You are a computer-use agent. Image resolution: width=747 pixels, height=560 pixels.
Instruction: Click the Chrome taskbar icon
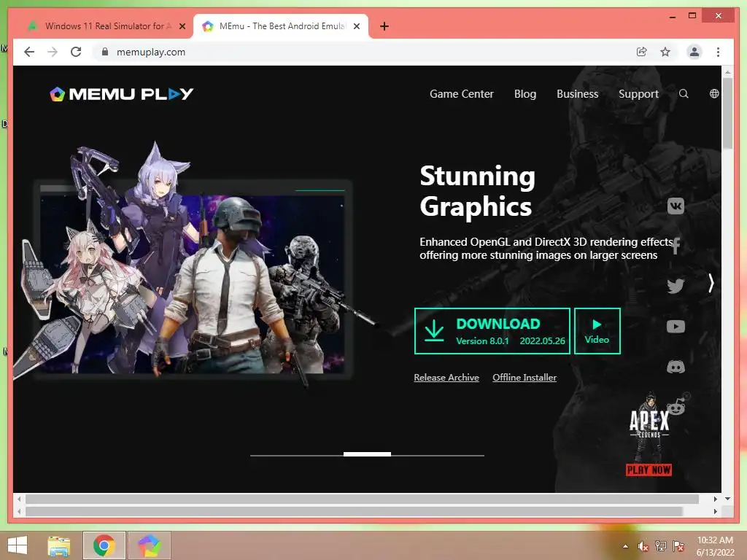tap(104, 545)
